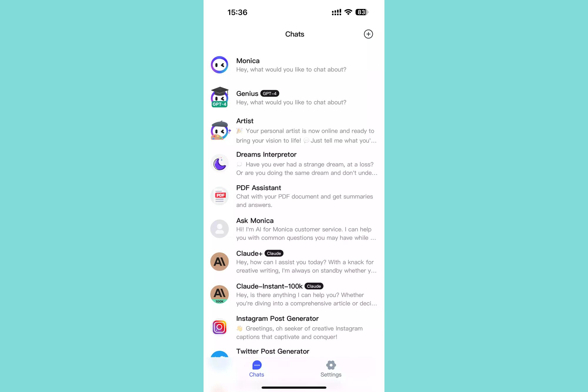Viewport: 588px width, 392px height.
Task: Tap the Chats tab at the bottom
Action: (256, 369)
